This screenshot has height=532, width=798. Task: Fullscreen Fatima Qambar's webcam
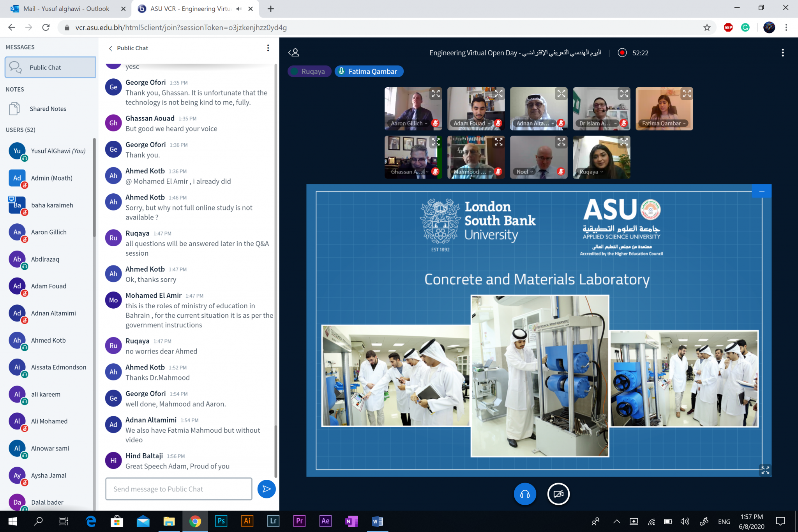[687, 94]
